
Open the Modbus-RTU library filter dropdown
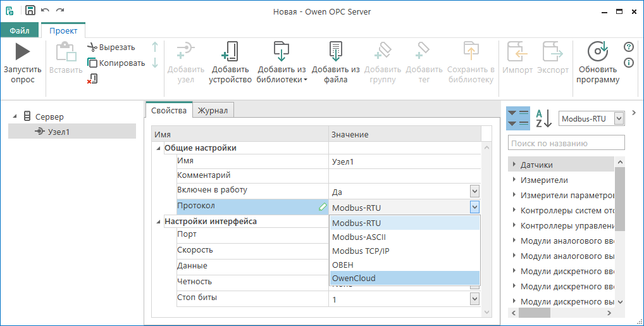(619, 118)
